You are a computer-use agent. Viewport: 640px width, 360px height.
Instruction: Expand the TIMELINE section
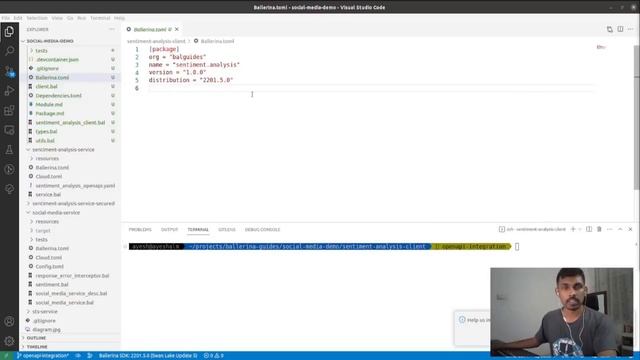click(37, 347)
